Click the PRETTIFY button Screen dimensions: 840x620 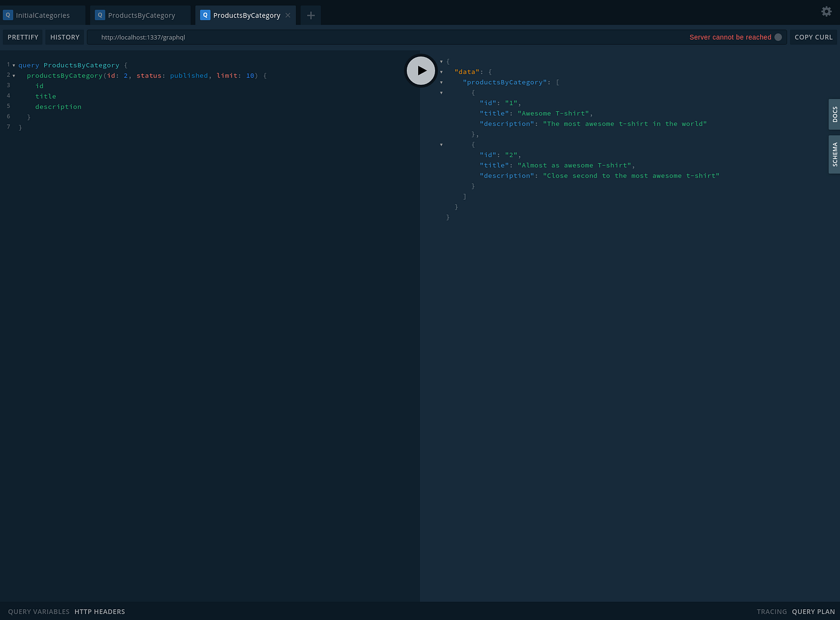pyautogui.click(x=23, y=37)
